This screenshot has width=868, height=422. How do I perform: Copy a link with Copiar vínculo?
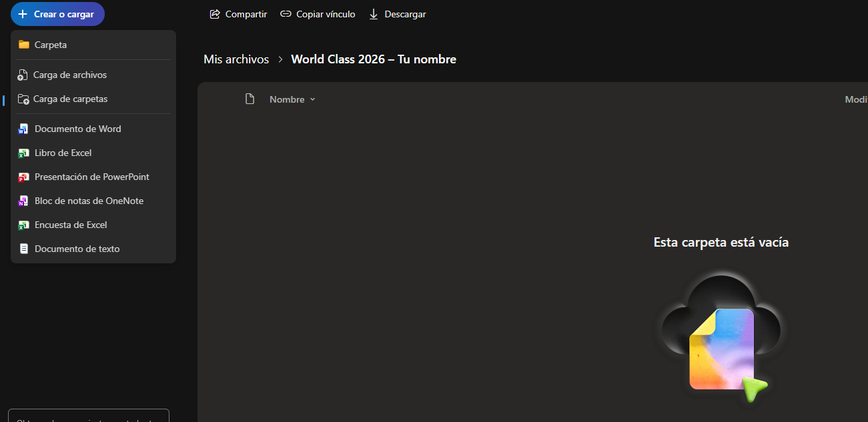point(318,13)
